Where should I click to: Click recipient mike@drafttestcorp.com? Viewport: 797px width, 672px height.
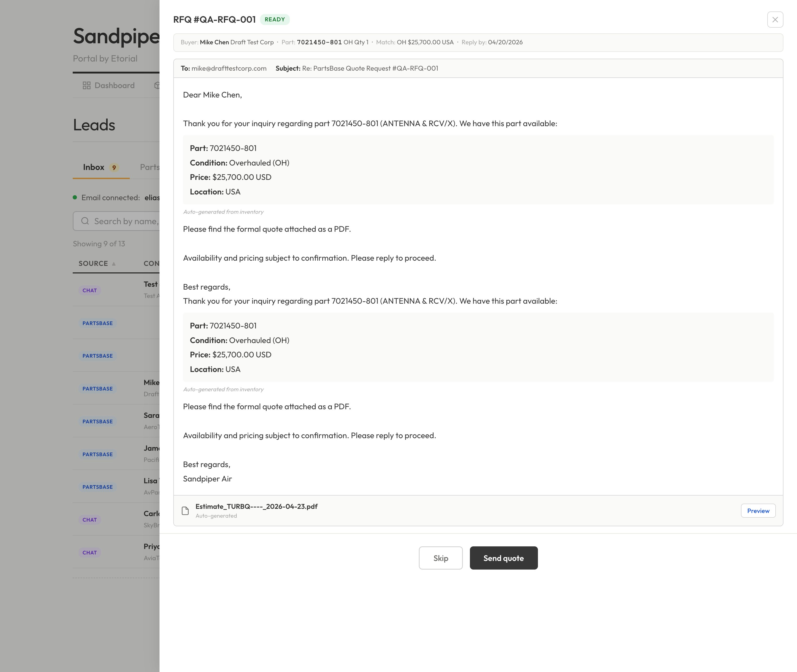[229, 68]
